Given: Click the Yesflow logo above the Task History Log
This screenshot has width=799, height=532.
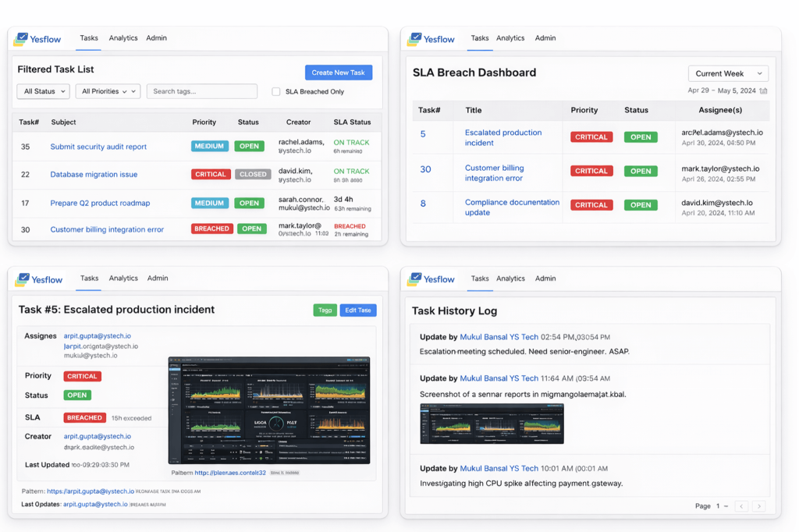Looking at the screenshot, I should click(431, 279).
